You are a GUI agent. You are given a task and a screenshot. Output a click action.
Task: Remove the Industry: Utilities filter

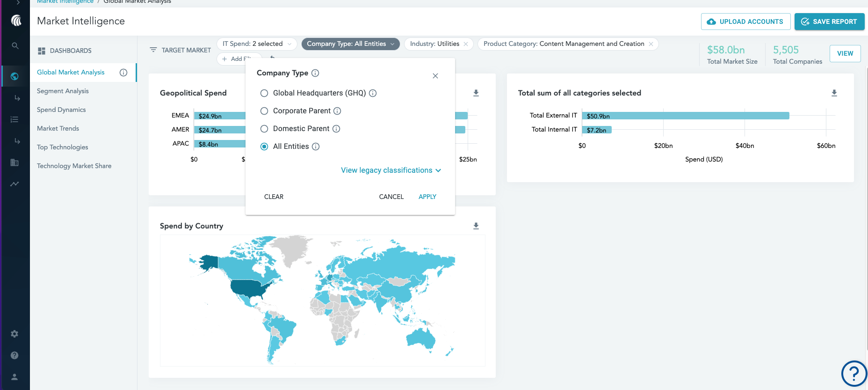coord(466,44)
